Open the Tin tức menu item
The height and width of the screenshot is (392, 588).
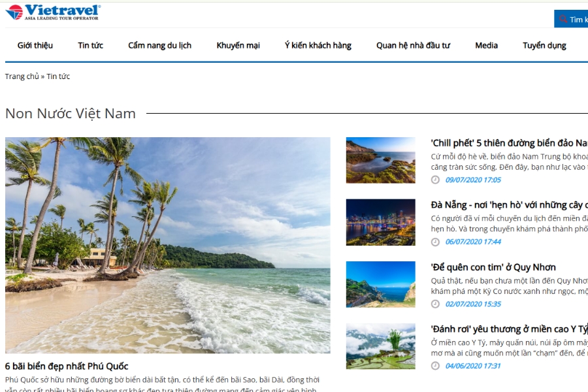(90, 45)
